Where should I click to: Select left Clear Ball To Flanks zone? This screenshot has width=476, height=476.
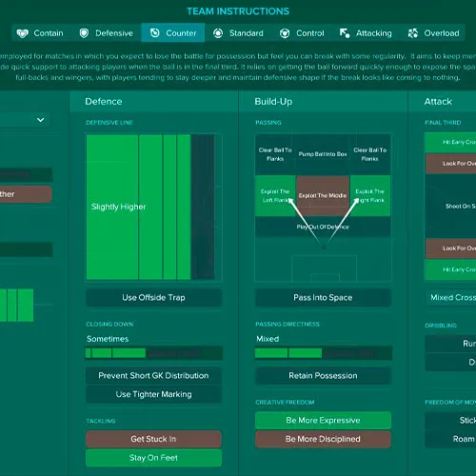275,154
